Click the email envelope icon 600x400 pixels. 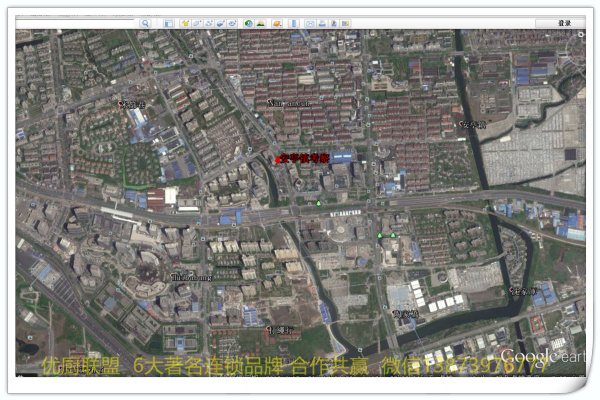(309, 23)
